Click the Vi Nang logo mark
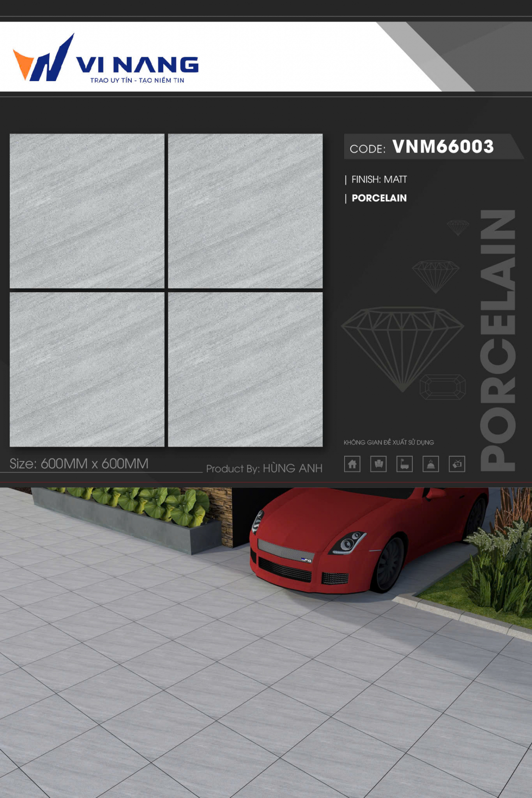 tap(44, 57)
